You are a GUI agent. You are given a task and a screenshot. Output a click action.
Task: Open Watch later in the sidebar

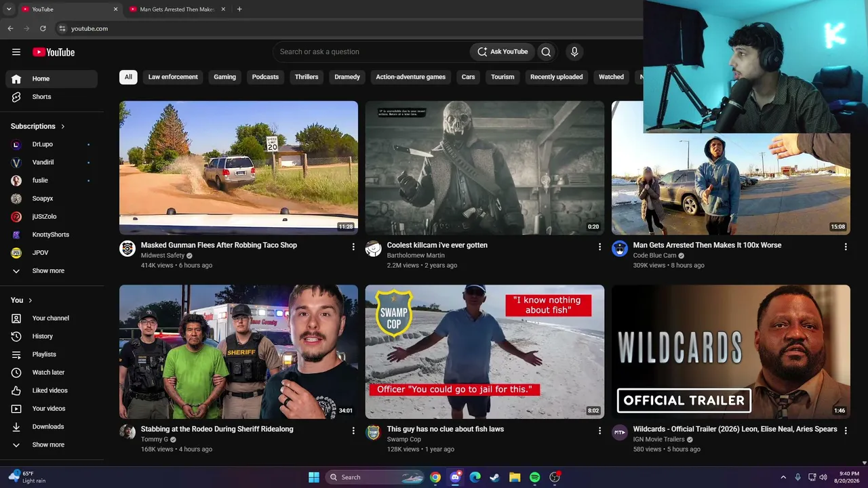pyautogui.click(x=52, y=372)
